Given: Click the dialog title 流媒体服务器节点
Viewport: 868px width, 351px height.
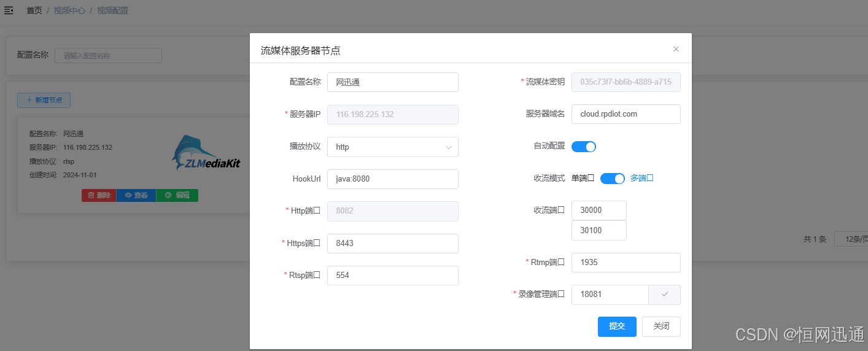Looking at the screenshot, I should click(301, 51).
